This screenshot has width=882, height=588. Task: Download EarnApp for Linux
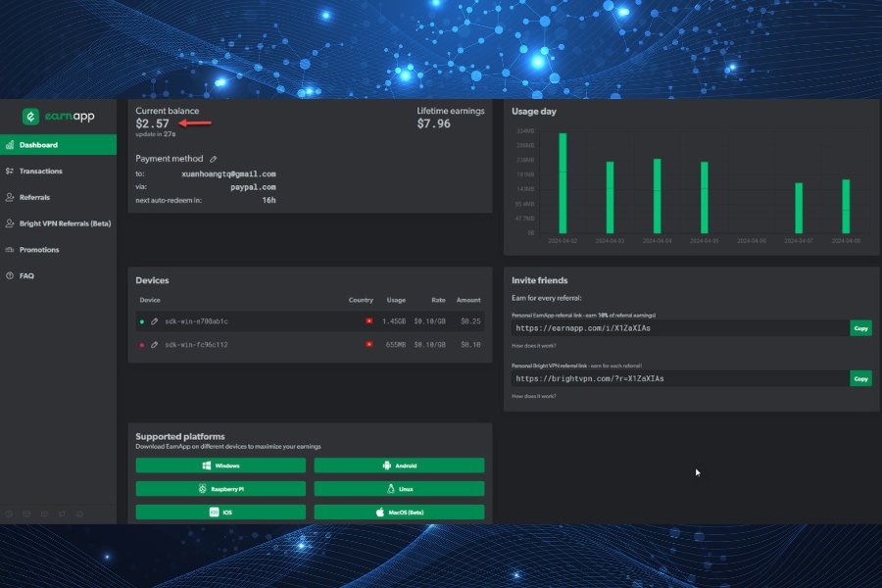click(399, 489)
